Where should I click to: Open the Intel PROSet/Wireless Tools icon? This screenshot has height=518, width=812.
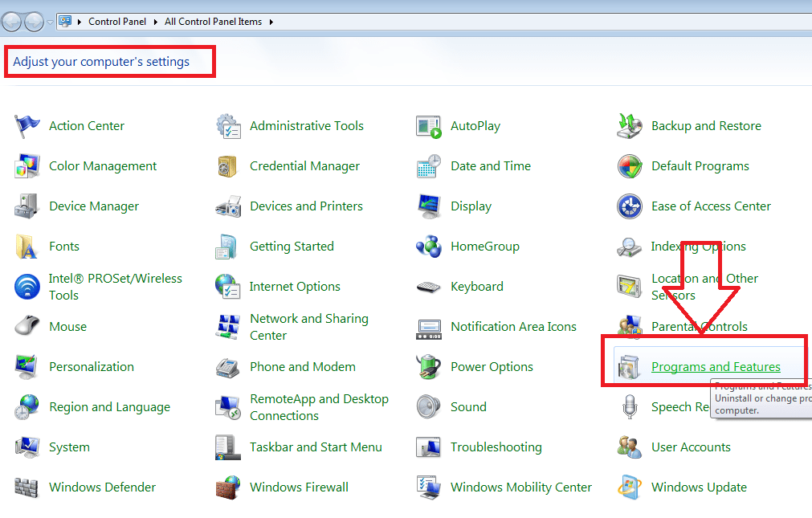(x=27, y=287)
